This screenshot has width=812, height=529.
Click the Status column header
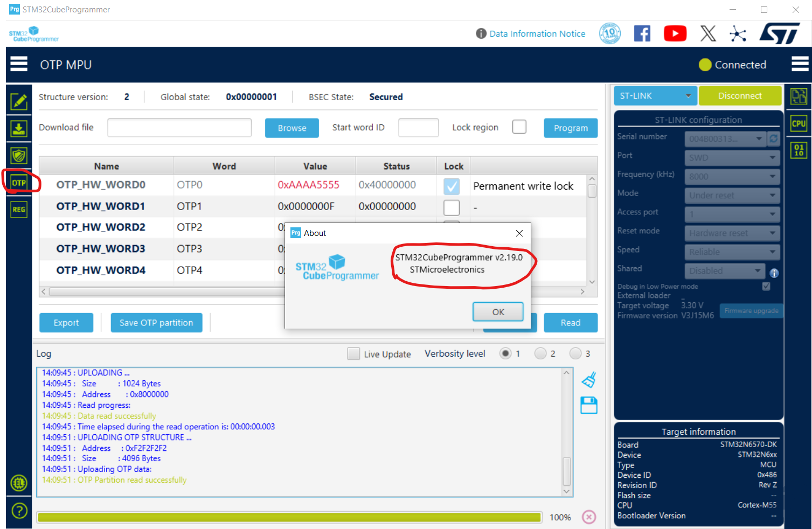(397, 166)
